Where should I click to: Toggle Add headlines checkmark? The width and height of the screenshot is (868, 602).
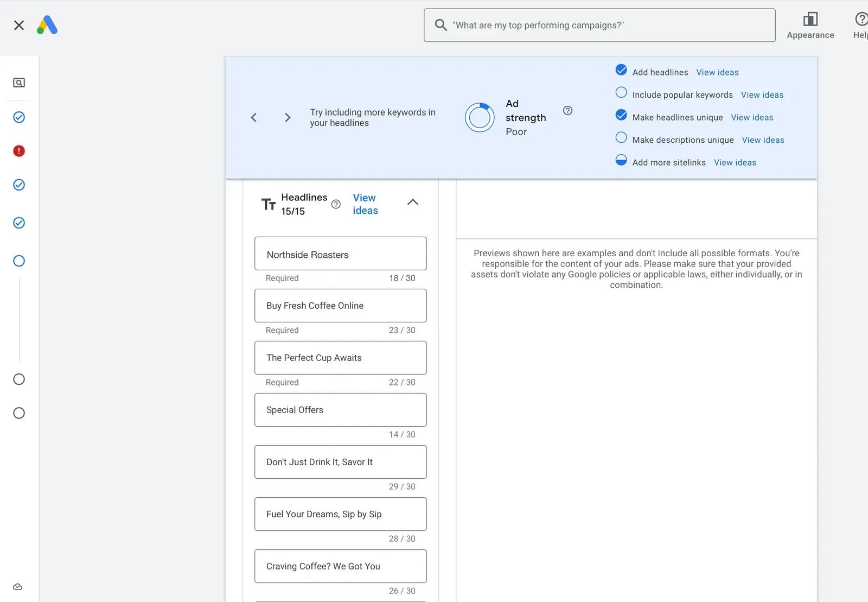(x=621, y=70)
